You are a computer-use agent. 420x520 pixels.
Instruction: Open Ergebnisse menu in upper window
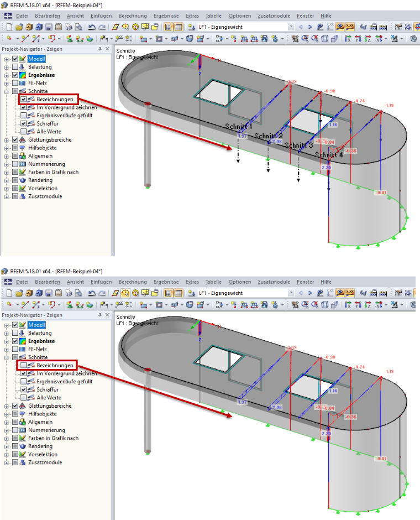click(x=166, y=15)
